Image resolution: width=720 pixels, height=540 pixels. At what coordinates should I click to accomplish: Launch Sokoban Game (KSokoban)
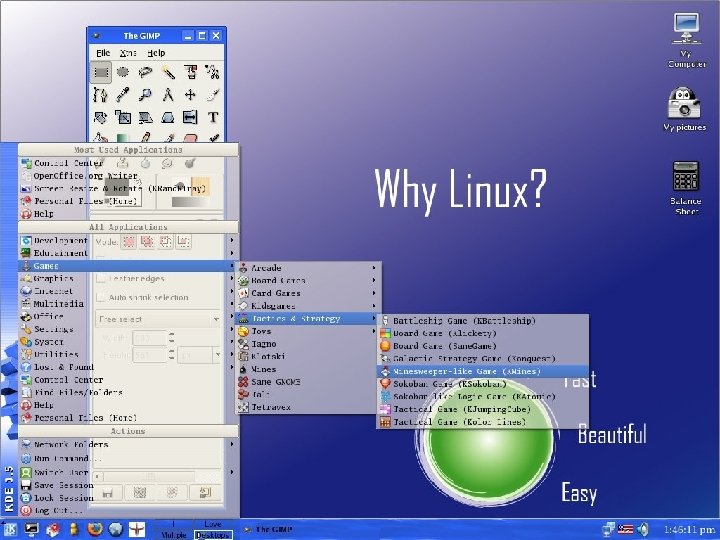point(483,384)
